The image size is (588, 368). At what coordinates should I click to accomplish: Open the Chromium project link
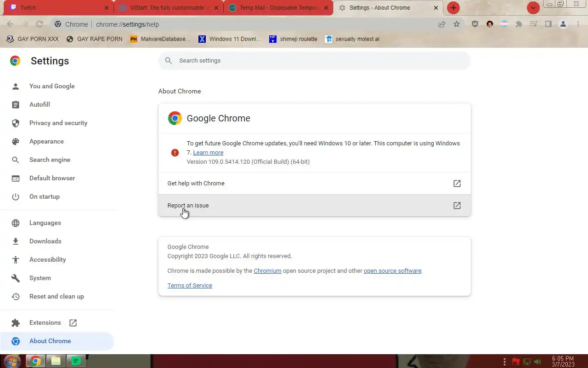coord(267,271)
